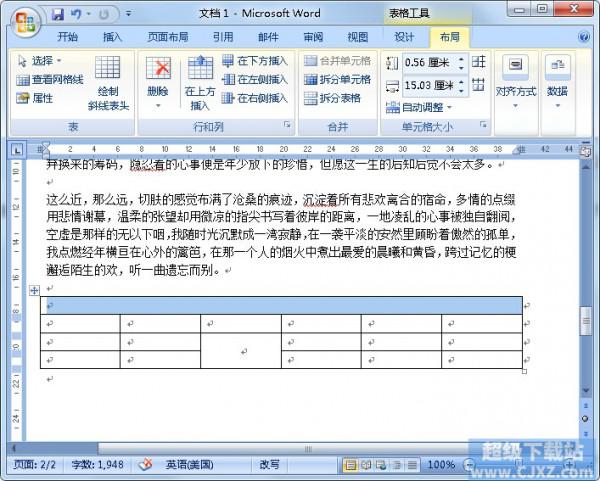Expand the 对齐方式 group
The height and width of the screenshot is (481, 600).
click(x=515, y=83)
